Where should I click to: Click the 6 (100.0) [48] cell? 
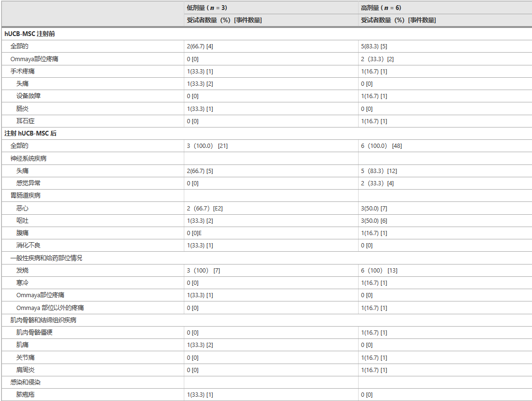[381, 146]
